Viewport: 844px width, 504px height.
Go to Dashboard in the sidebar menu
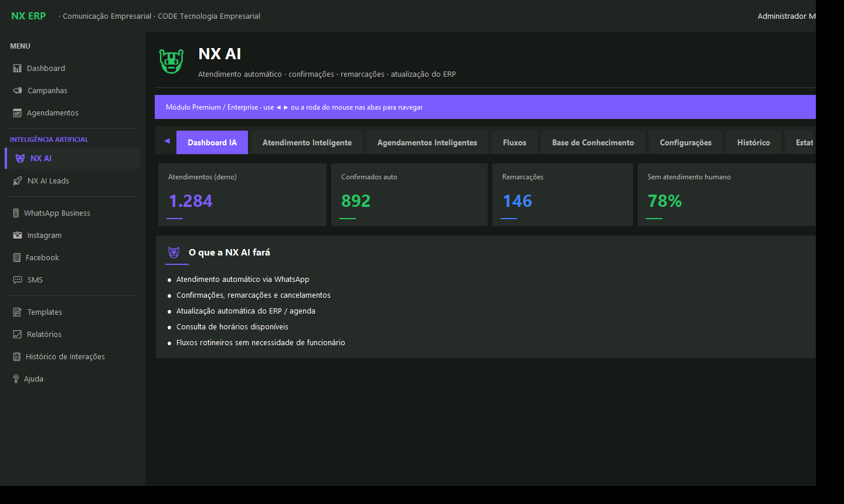pos(73,69)
